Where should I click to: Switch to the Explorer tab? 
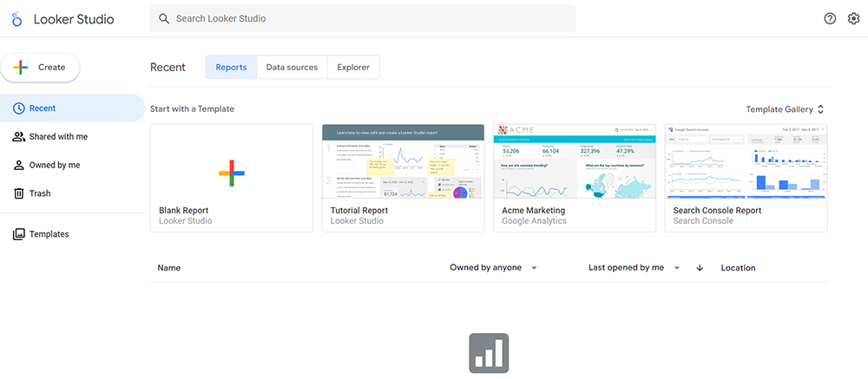click(354, 68)
